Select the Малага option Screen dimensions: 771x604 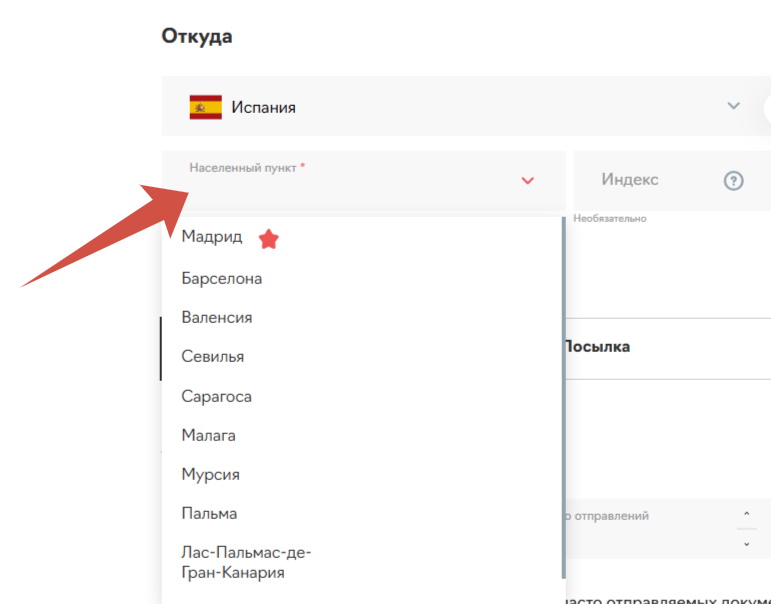point(208,435)
